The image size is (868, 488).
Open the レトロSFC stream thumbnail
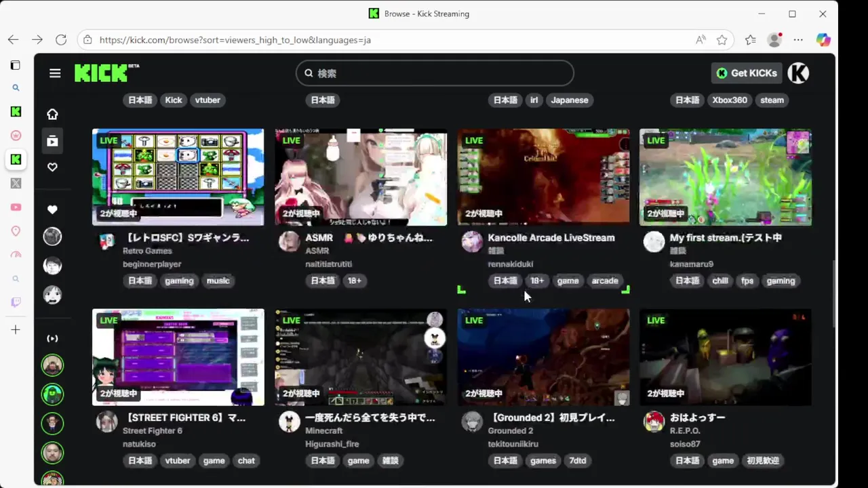178,177
